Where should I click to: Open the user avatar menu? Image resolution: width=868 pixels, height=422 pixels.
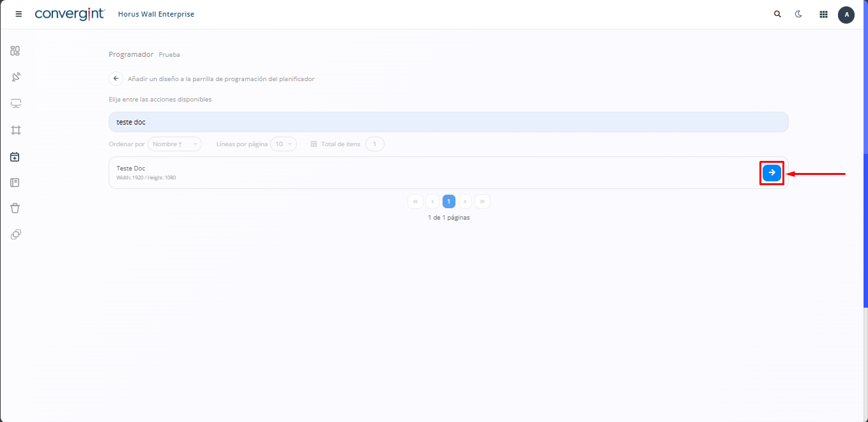(846, 15)
